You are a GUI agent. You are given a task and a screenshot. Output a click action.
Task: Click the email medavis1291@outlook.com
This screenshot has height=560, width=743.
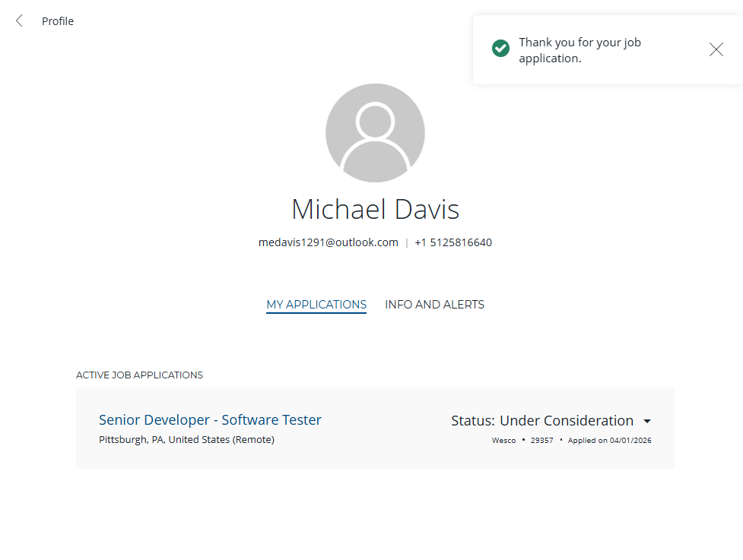click(x=329, y=242)
